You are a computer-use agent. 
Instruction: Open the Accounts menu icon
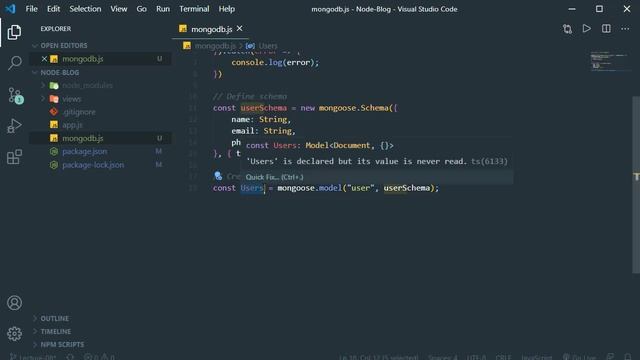click(14, 303)
